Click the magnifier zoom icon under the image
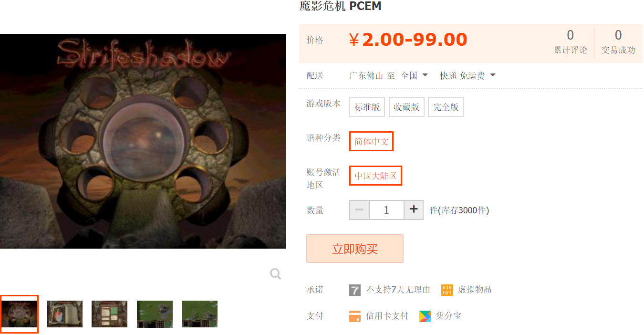The width and height of the screenshot is (644, 335). (275, 274)
